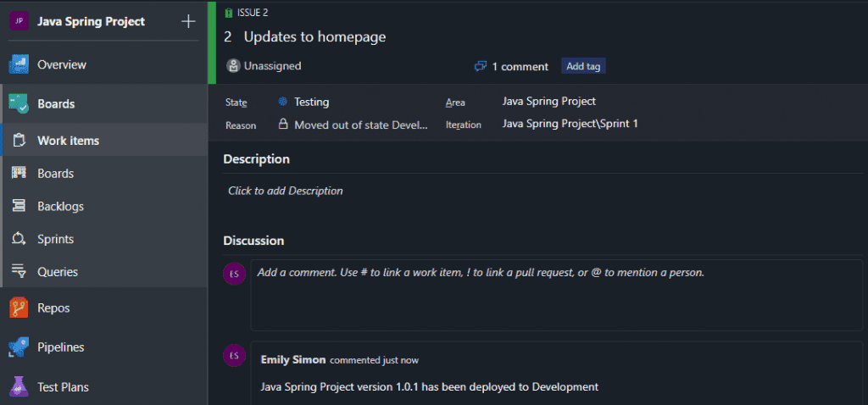
Task: Click the comment bubble icon
Action: pyautogui.click(x=481, y=66)
